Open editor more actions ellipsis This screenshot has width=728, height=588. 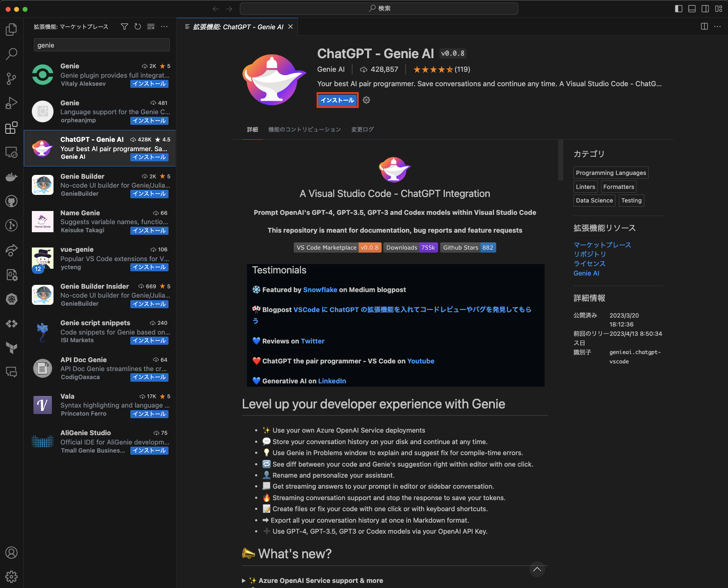pyautogui.click(x=717, y=26)
